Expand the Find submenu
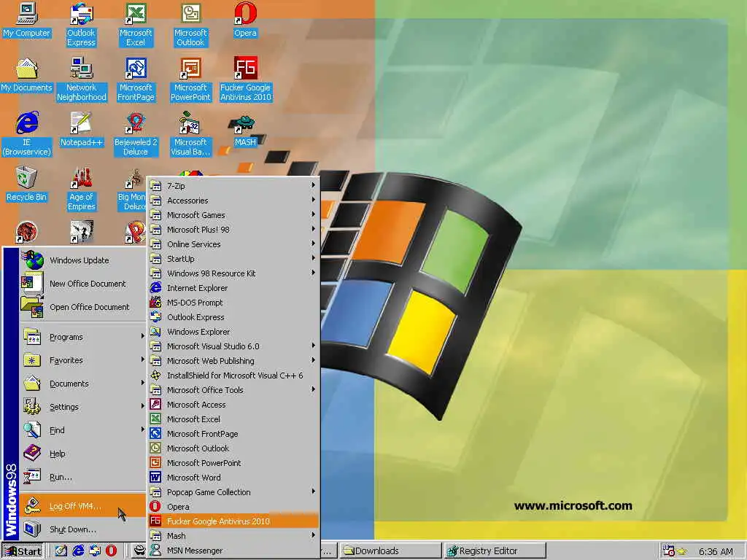Screen dimensions: 747x560 [83, 430]
